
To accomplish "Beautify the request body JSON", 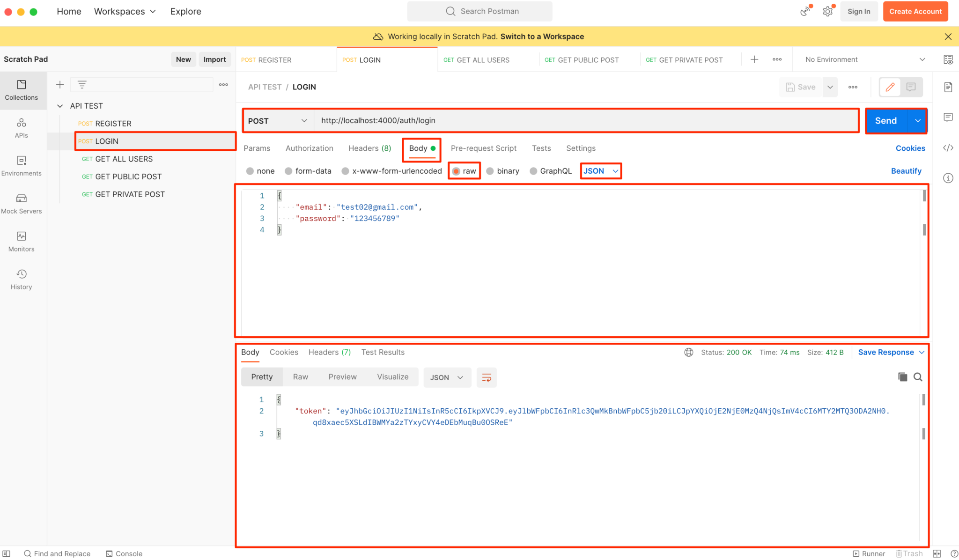I will [x=906, y=170].
